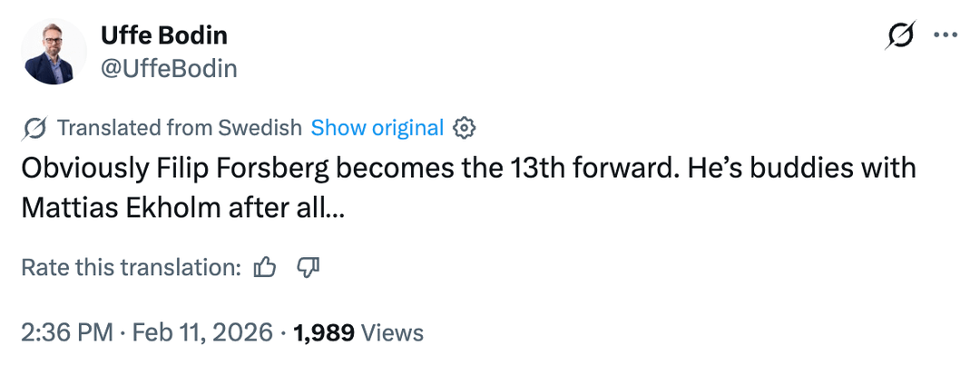Click the "Translated from Swedish" label
The height and width of the screenshot is (365, 980).
point(179,128)
